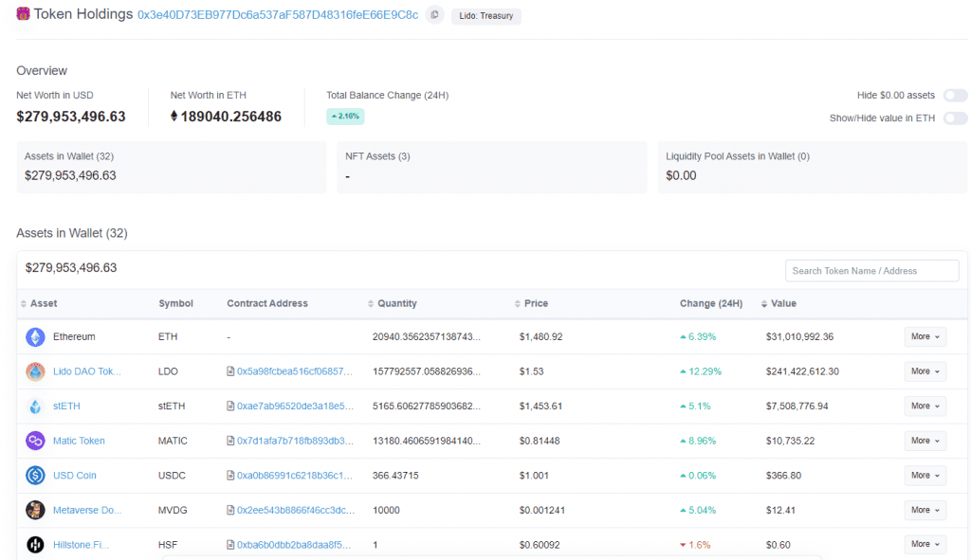Click the Token Holdings logo icon

coord(23,13)
